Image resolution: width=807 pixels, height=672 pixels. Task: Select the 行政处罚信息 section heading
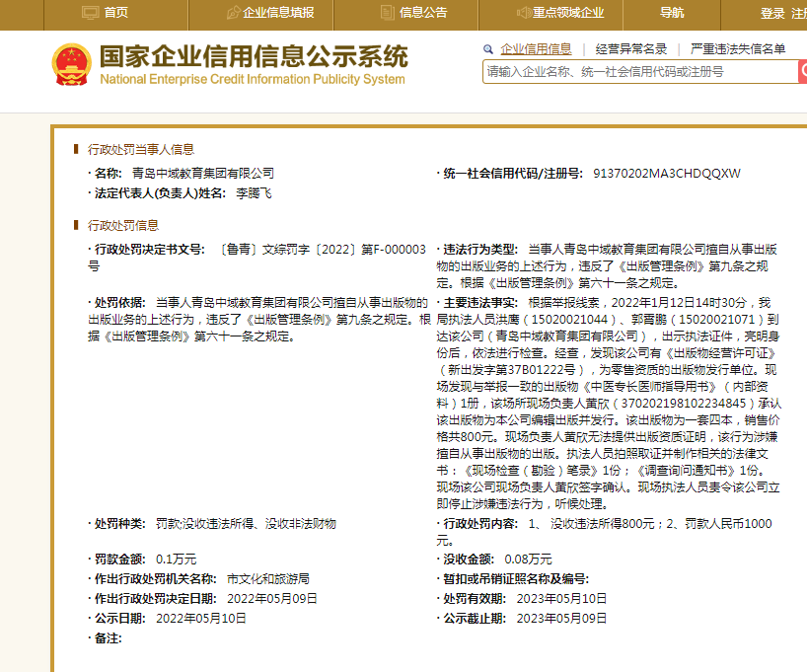coord(123,225)
